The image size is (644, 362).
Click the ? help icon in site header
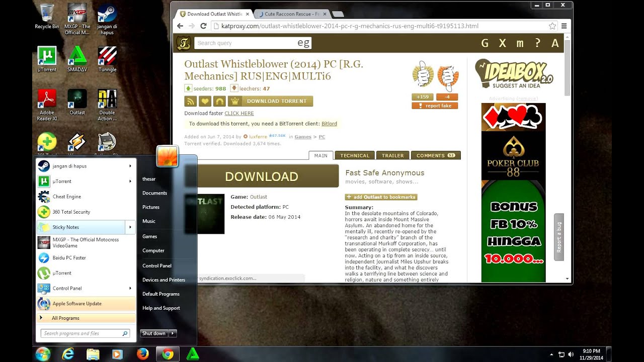538,43
